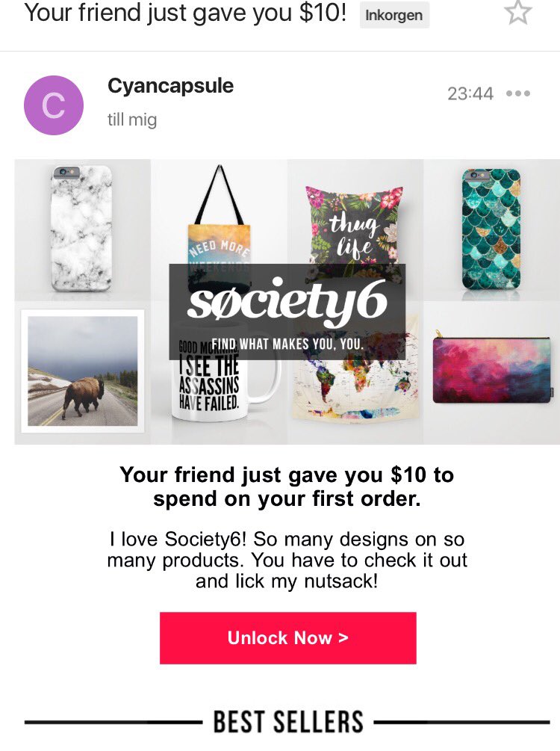
Task: Tap the purple sender avatar
Action: 54,105
